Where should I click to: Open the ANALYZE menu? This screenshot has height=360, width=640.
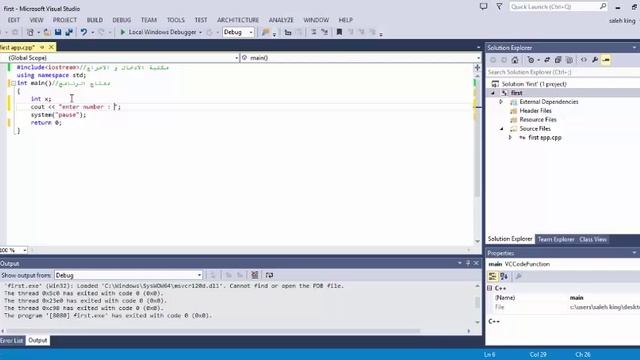pos(281,20)
